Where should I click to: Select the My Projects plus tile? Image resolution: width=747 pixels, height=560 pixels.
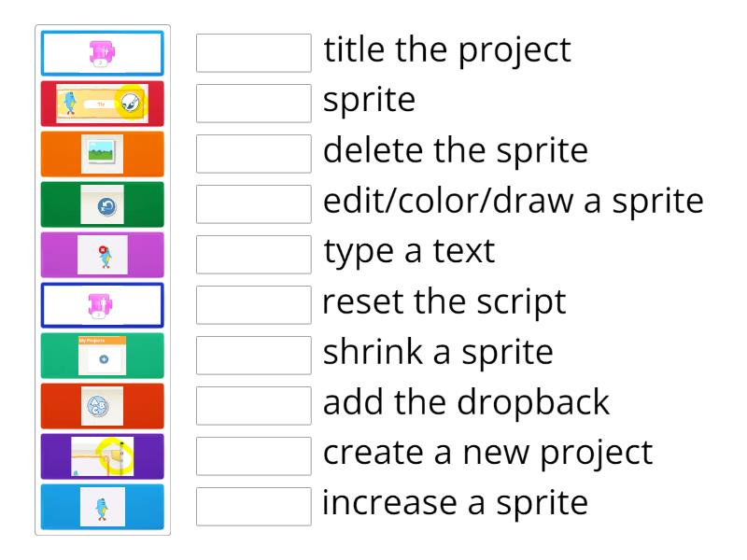click(x=103, y=356)
